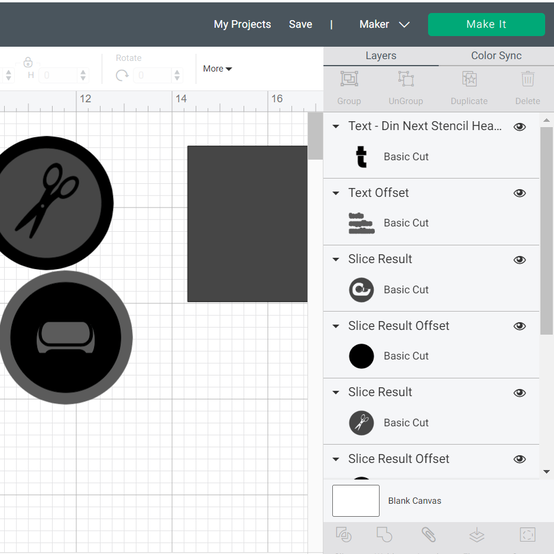
Task: Click the canvas vertical scrollbar thumb
Action: pyautogui.click(x=315, y=136)
